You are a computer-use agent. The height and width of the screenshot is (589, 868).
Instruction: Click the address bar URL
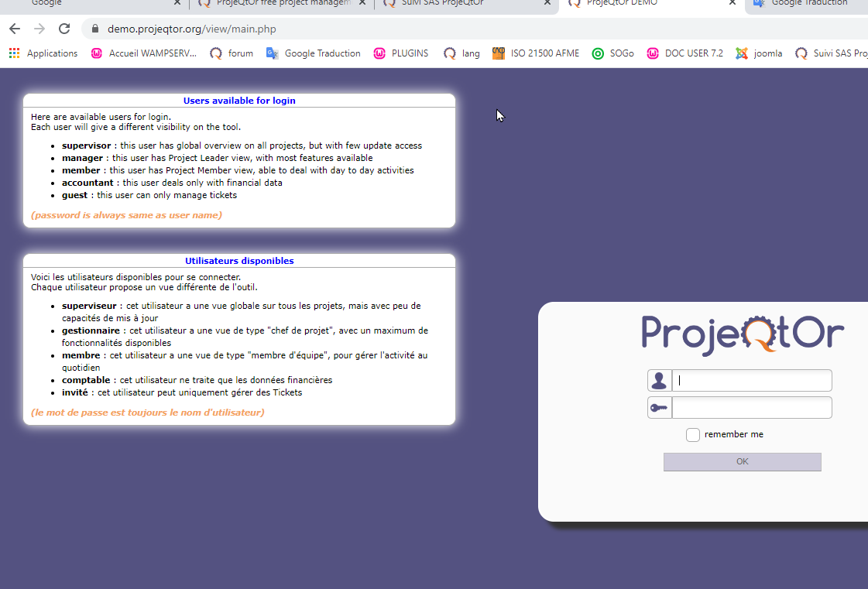point(192,29)
